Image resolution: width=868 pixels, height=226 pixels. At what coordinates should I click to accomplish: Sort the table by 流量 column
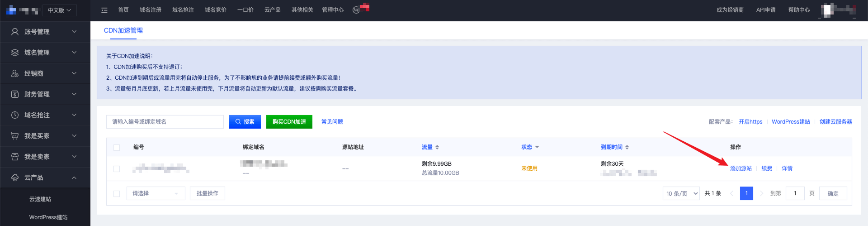[430, 147]
